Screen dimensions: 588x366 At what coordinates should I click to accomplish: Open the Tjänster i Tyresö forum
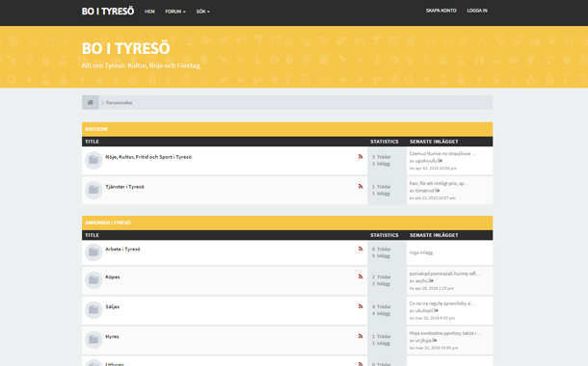pos(125,187)
